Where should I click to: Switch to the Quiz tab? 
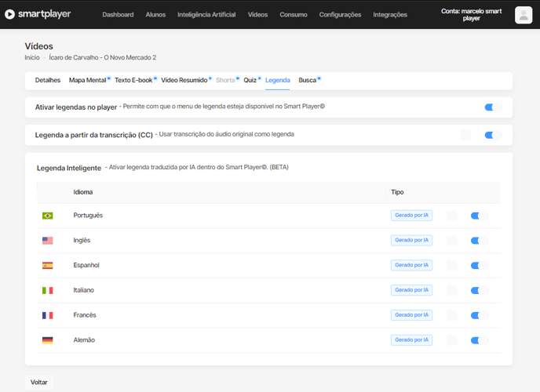250,80
